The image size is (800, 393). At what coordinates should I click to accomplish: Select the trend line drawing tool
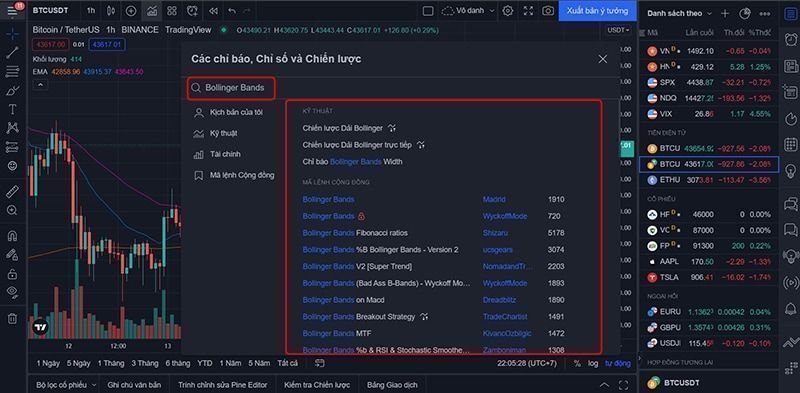coord(12,53)
